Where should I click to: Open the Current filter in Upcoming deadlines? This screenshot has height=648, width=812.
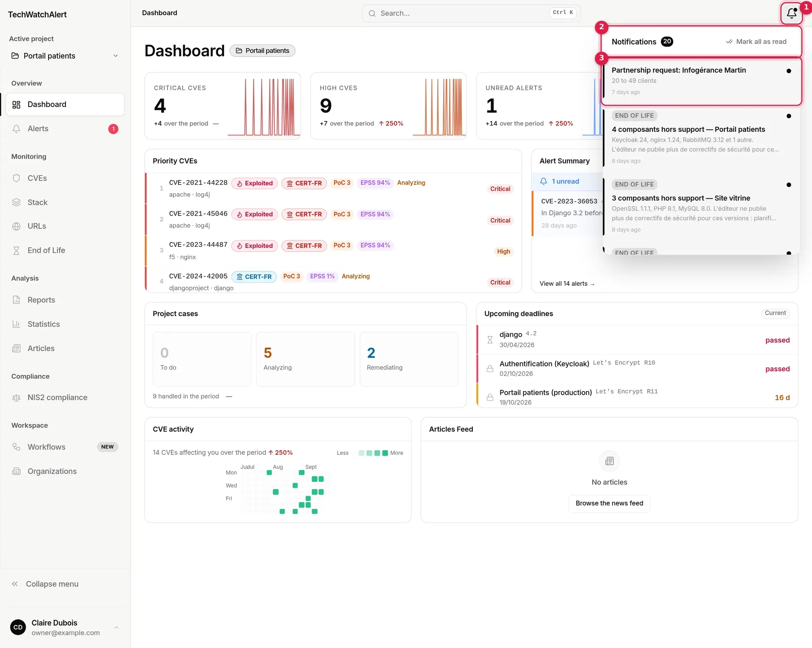[775, 313]
